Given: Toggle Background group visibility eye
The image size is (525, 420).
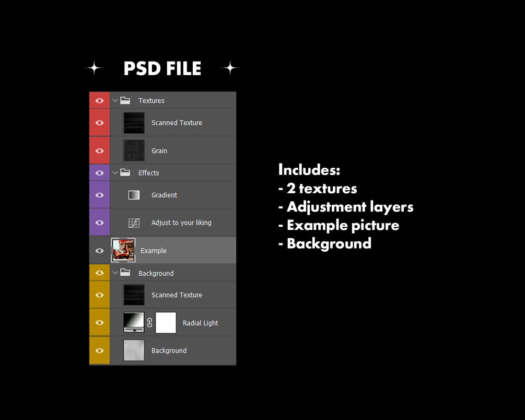Looking at the screenshot, I should coord(99,273).
